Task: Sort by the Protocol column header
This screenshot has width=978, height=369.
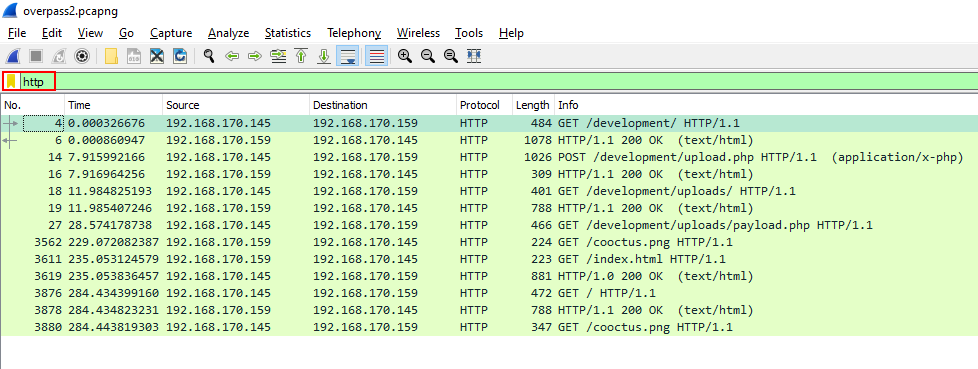Action: point(485,105)
